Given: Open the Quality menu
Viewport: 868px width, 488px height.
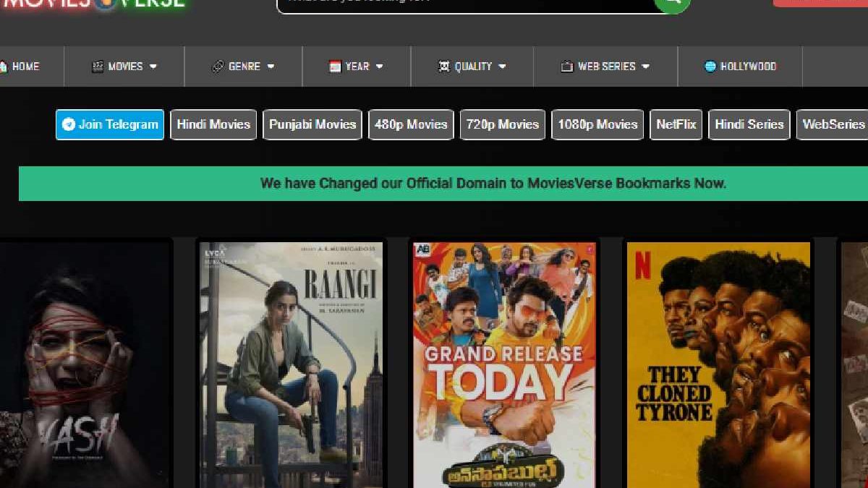Looking at the screenshot, I should click(472, 67).
